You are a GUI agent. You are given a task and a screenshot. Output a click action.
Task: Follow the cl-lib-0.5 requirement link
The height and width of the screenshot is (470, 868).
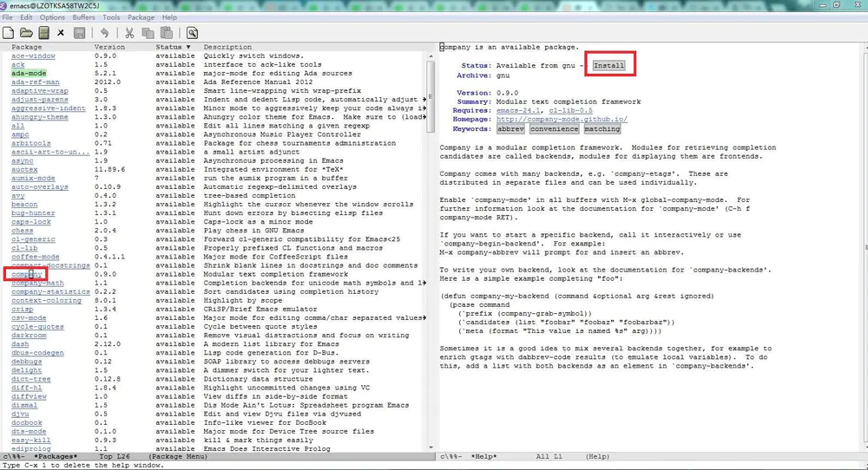(x=571, y=111)
